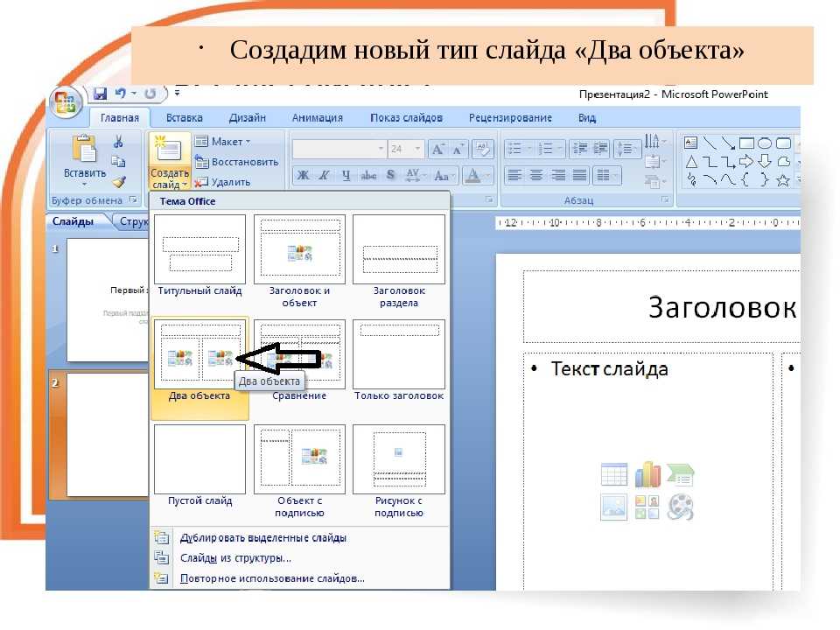Image resolution: width=840 pixels, height=630 pixels.
Task: Decrease font size with small A icon
Action: (458, 149)
